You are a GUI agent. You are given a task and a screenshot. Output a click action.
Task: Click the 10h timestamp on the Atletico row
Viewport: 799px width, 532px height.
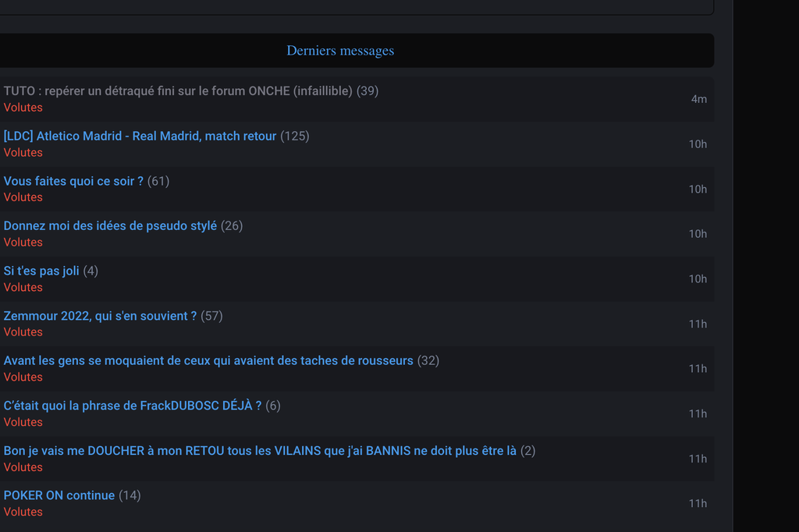698,144
